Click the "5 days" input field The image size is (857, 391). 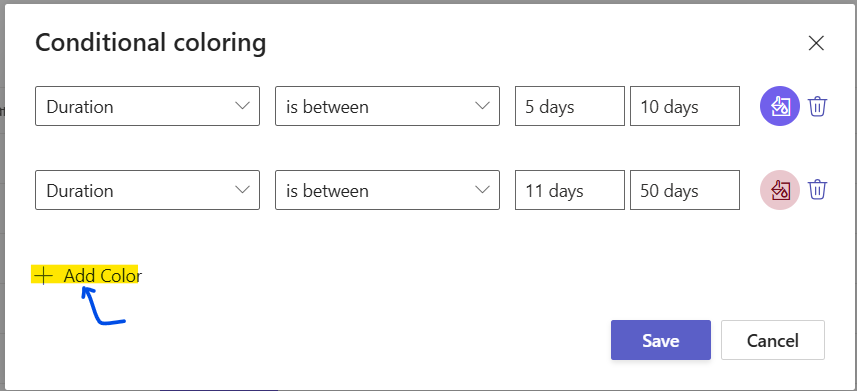point(570,106)
